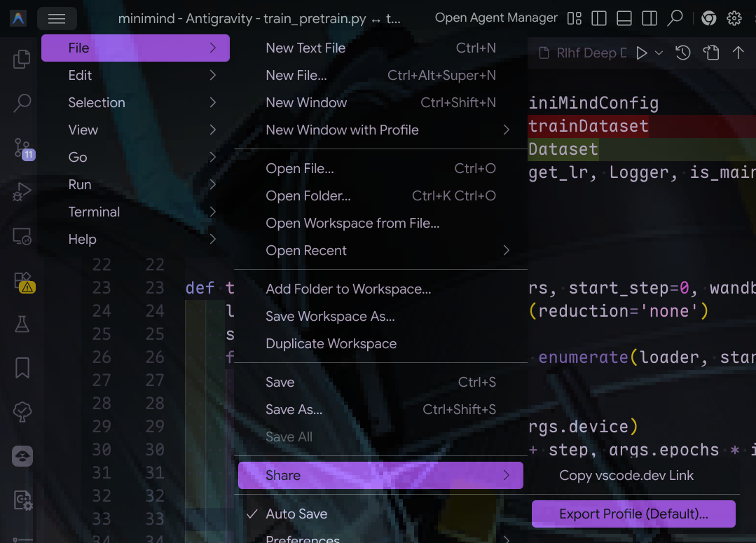Select Add Folder to Workspace...
Image resolution: width=756 pixels, height=543 pixels.
tap(380, 289)
